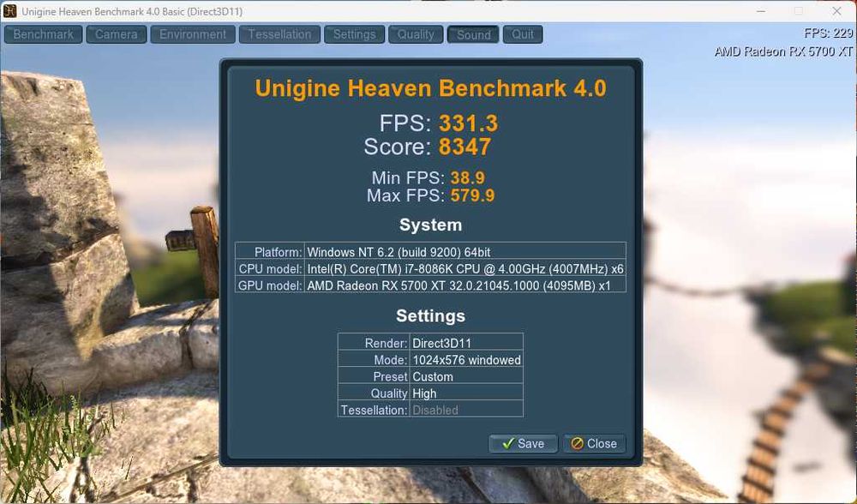This screenshot has height=504, width=857.
Task: Open the Settings menu
Action: [354, 34]
